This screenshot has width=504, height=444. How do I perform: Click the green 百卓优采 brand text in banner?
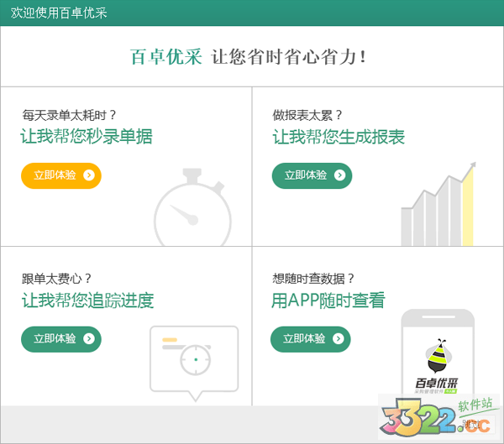point(166,57)
